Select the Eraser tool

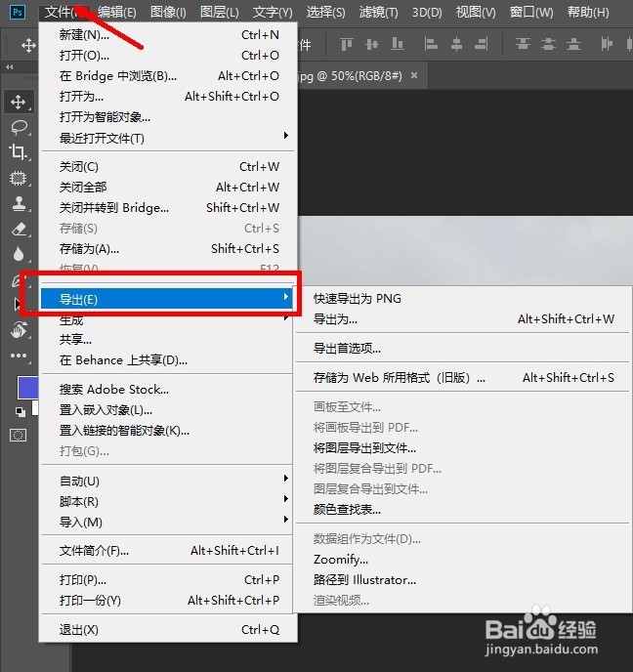point(19,230)
